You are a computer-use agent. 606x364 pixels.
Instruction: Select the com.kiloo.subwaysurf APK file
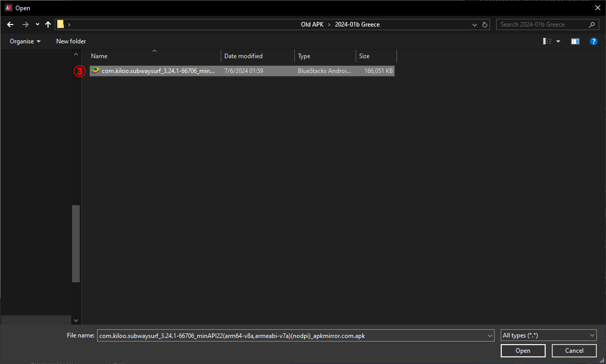[x=242, y=71]
